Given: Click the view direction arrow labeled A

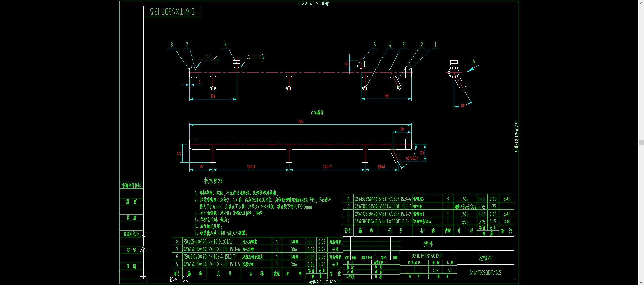Looking at the screenshot, I should pos(473,69).
